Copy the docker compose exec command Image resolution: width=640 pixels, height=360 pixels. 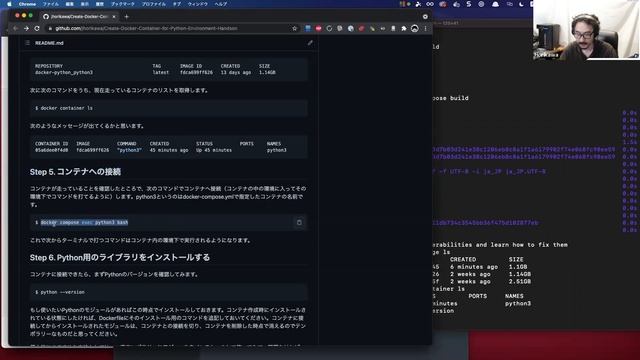[x=299, y=222]
